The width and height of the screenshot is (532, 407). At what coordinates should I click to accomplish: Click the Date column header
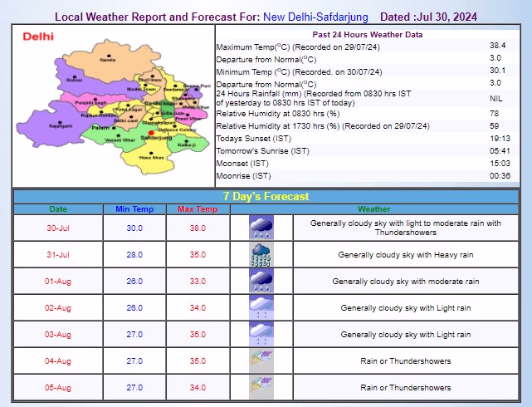(x=58, y=209)
